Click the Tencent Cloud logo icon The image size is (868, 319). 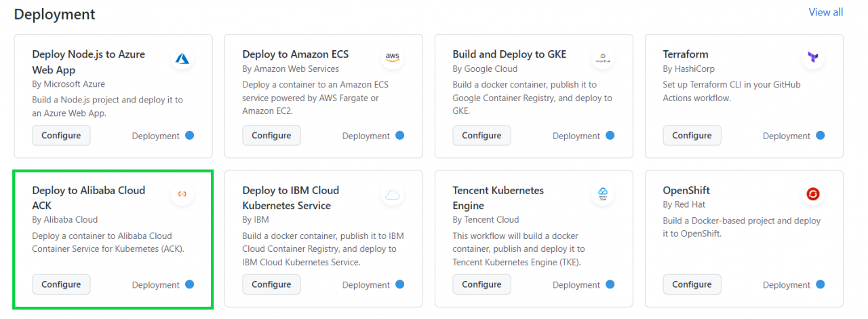pos(602,194)
